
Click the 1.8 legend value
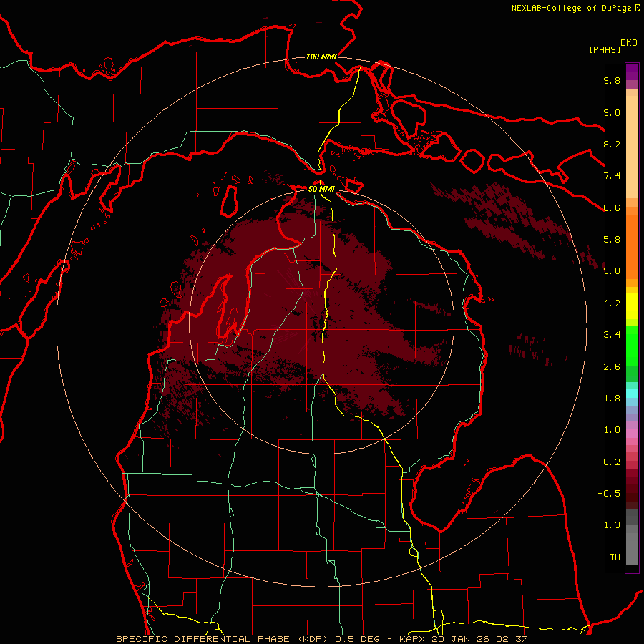[x=612, y=399]
